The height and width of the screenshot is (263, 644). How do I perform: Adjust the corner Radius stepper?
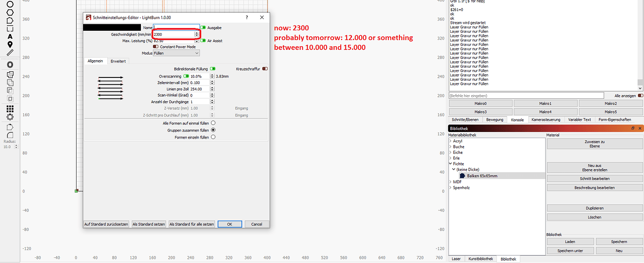coord(16,146)
